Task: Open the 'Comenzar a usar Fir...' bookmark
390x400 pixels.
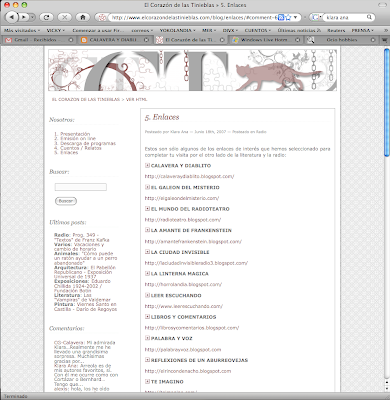Action: [x=98, y=30]
